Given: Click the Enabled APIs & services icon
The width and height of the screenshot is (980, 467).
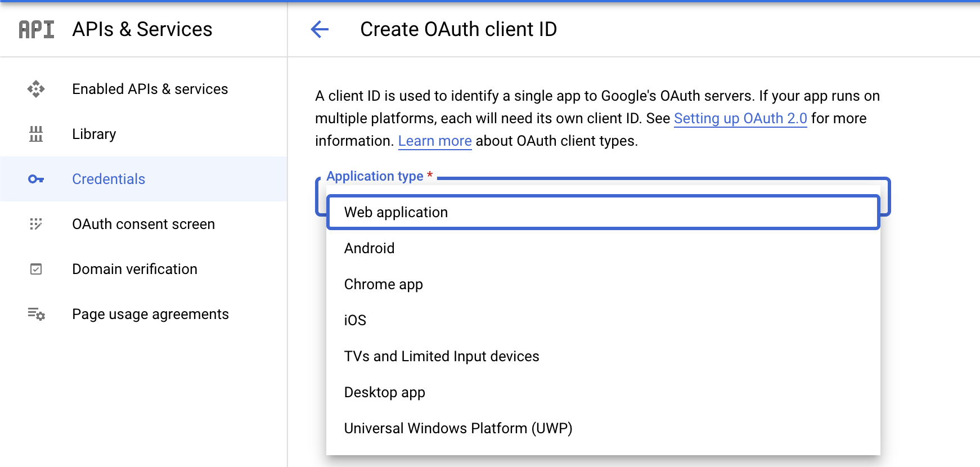Looking at the screenshot, I should coord(36,89).
